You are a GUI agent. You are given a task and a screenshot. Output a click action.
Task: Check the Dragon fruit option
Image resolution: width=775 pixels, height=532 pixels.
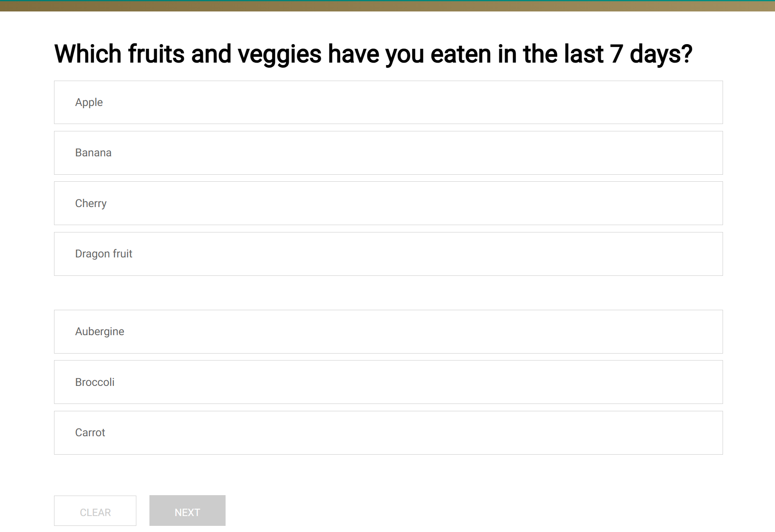(x=388, y=254)
